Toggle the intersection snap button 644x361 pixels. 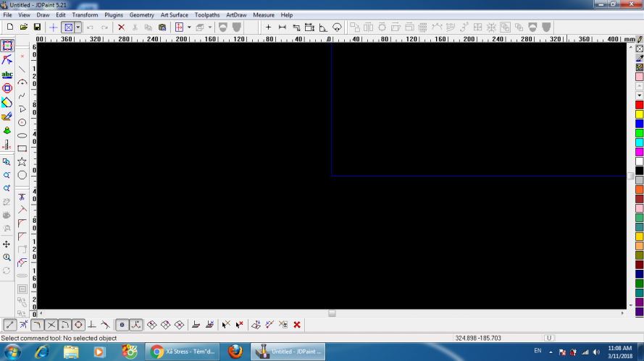(51, 325)
